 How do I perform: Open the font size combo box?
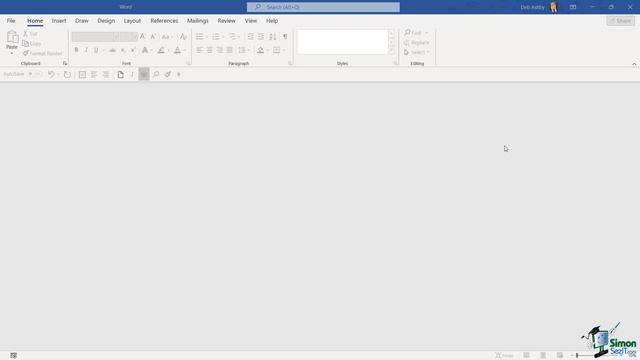[129, 37]
